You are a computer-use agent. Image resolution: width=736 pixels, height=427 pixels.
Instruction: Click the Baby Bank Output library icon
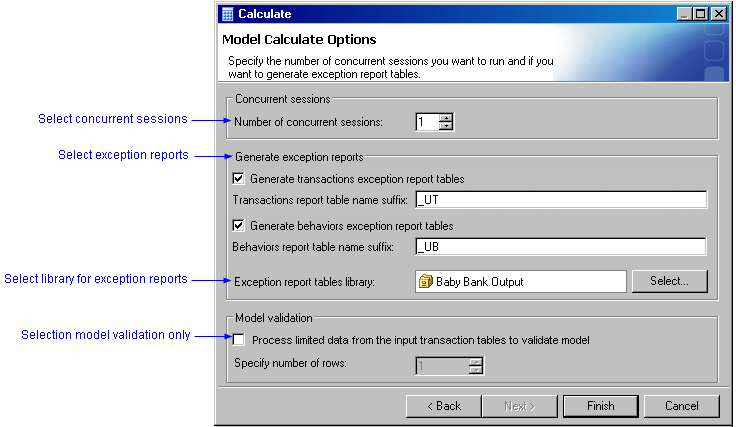pyautogui.click(x=426, y=282)
